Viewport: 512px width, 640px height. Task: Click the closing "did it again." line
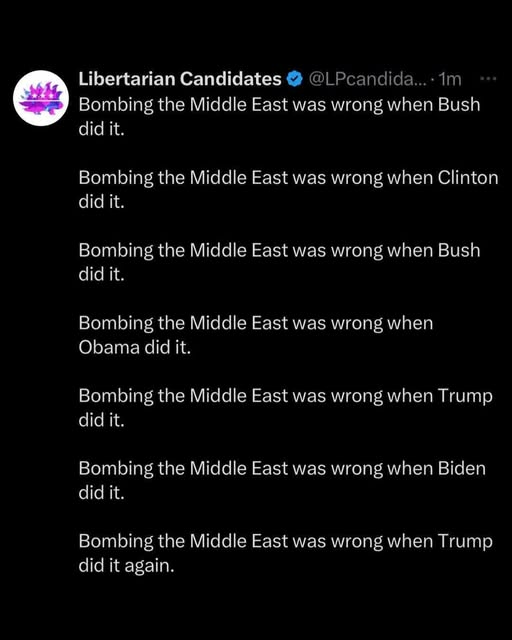(126, 566)
